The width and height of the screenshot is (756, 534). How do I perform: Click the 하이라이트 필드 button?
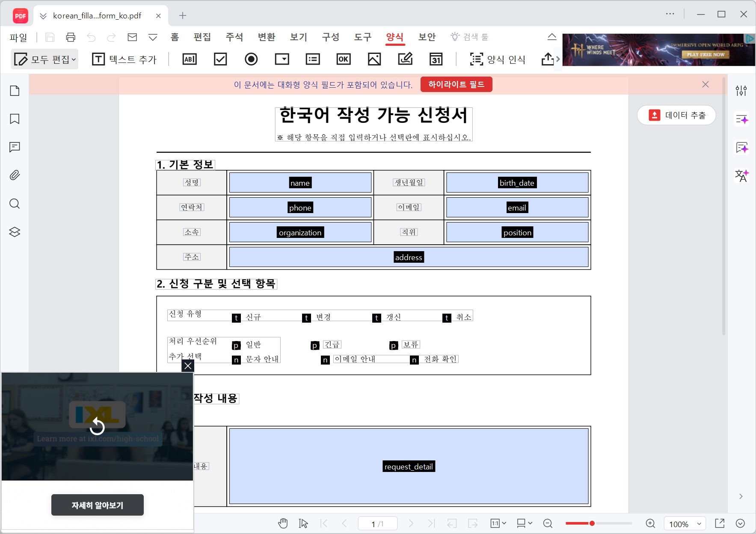tap(456, 84)
